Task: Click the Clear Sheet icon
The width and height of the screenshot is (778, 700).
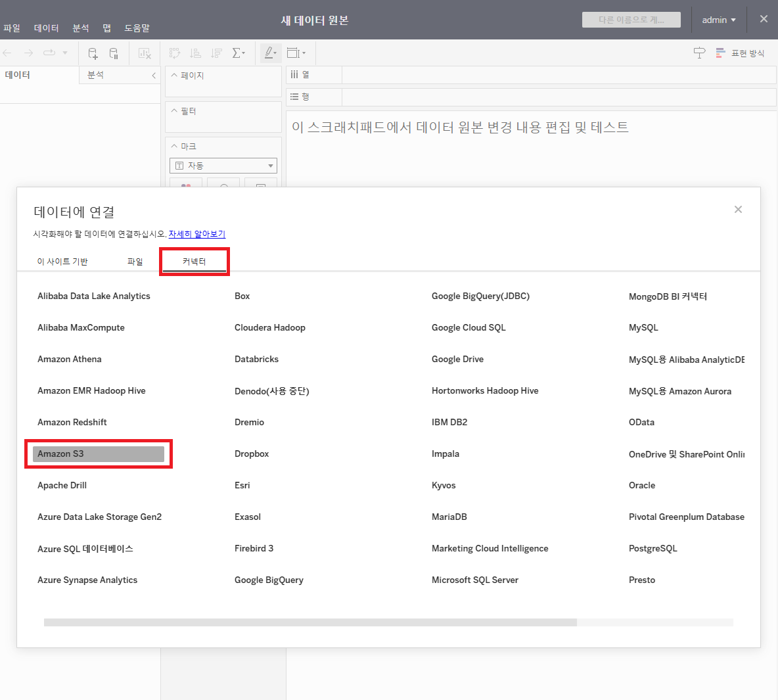Action: [145, 53]
